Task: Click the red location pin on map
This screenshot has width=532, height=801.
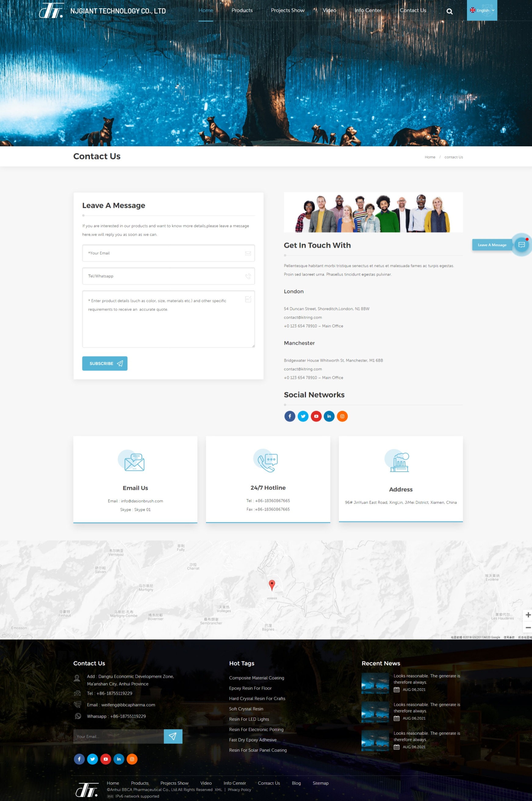Action: [x=271, y=584]
